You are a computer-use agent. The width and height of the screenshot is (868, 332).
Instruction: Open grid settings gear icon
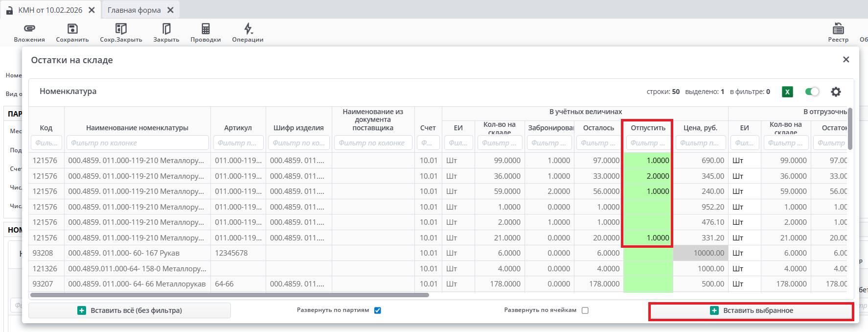[836, 92]
